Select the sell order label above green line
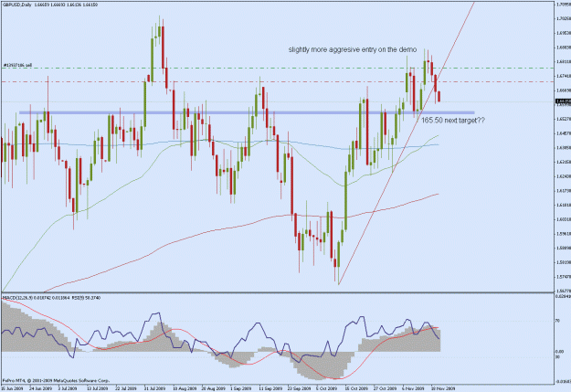The height and width of the screenshot is (392, 571). coord(17,66)
